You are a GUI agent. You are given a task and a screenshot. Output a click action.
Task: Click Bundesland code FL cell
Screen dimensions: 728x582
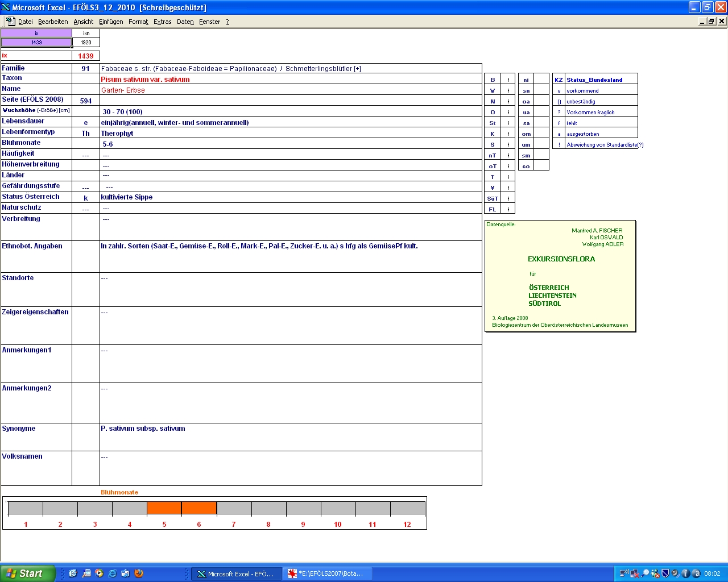(x=493, y=209)
